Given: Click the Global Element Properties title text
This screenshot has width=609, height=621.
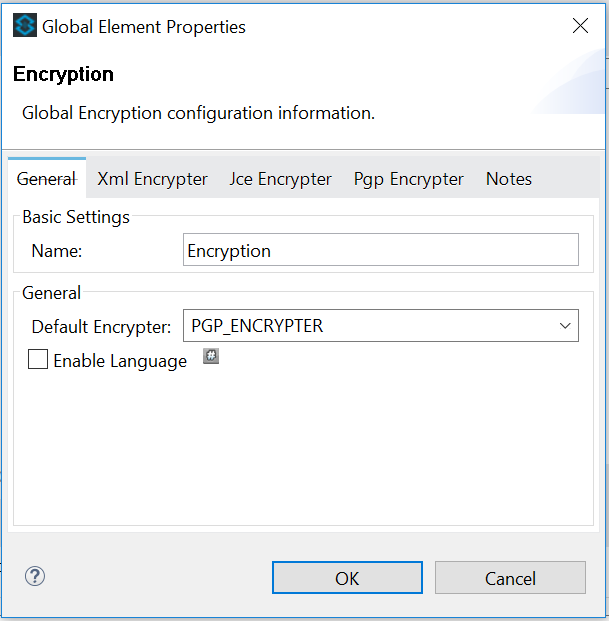Looking at the screenshot, I should pos(143,27).
